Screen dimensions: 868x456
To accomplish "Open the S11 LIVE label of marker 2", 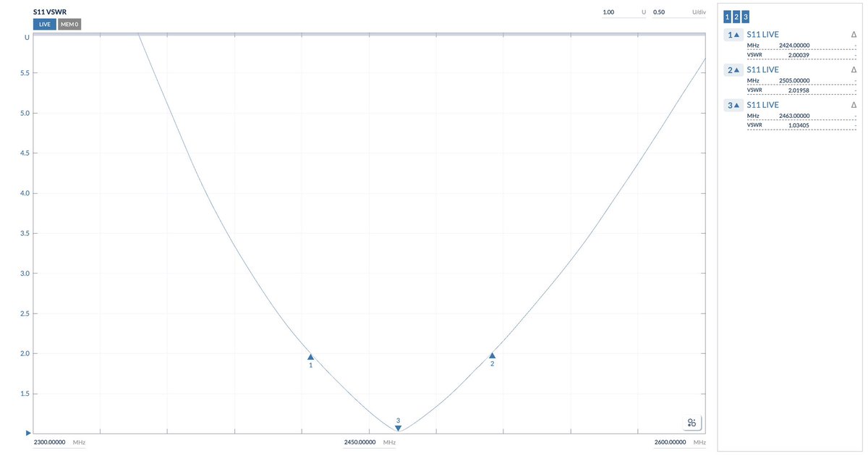I will 762,70.
